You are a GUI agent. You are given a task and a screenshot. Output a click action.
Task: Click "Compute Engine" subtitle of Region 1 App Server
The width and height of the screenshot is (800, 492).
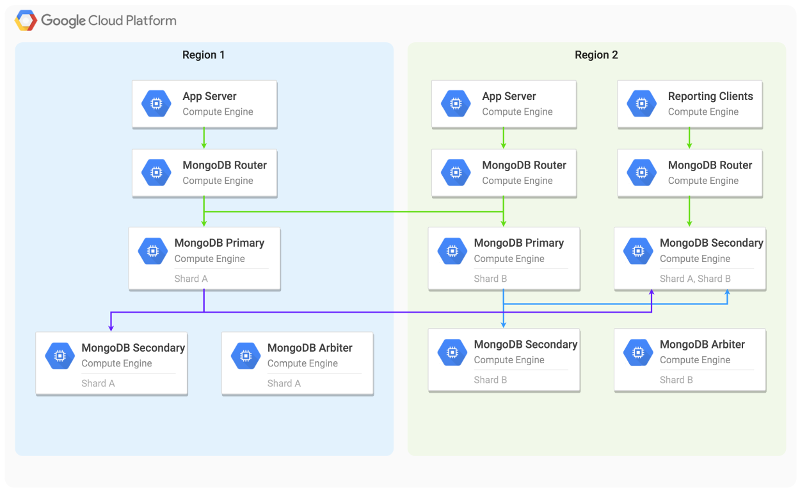(x=218, y=112)
